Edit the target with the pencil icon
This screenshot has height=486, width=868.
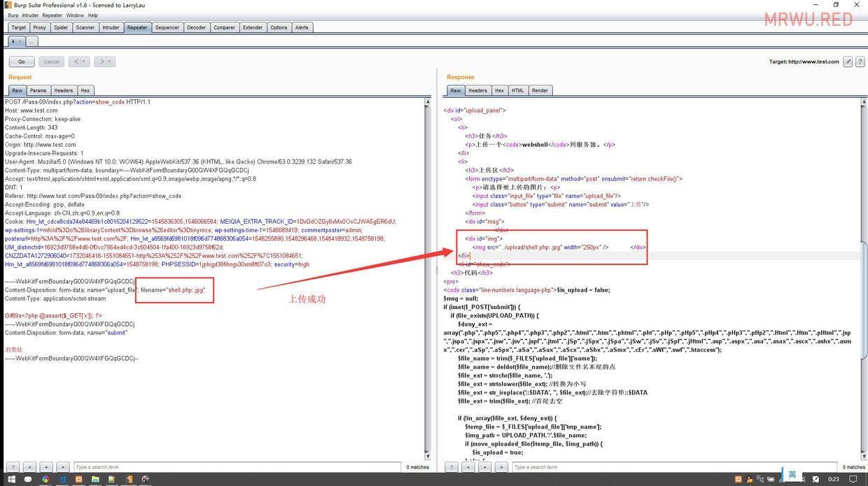coord(848,62)
